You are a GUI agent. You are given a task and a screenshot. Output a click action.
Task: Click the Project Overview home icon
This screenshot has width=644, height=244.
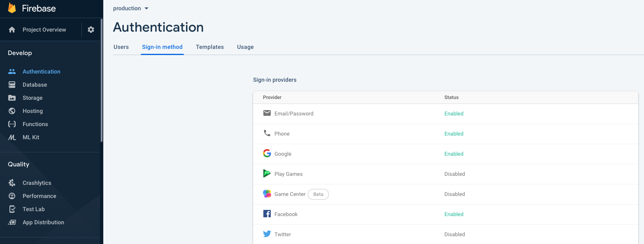pyautogui.click(x=12, y=30)
